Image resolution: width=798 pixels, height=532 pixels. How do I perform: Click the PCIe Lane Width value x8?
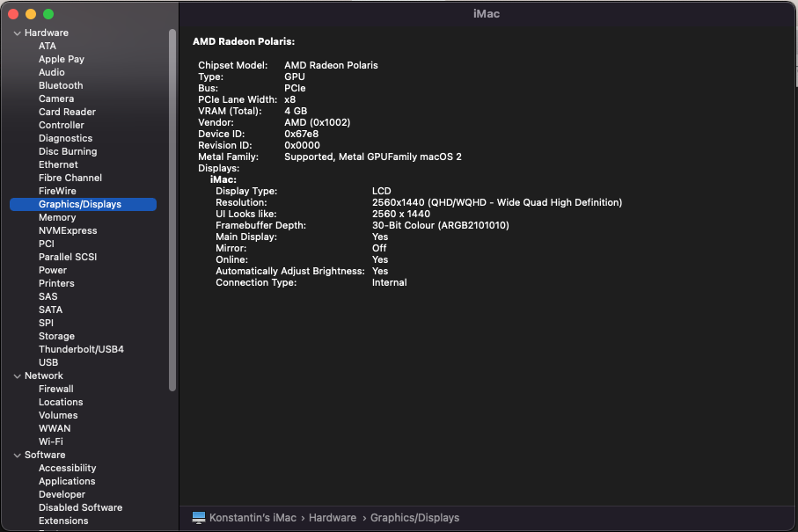(289, 99)
